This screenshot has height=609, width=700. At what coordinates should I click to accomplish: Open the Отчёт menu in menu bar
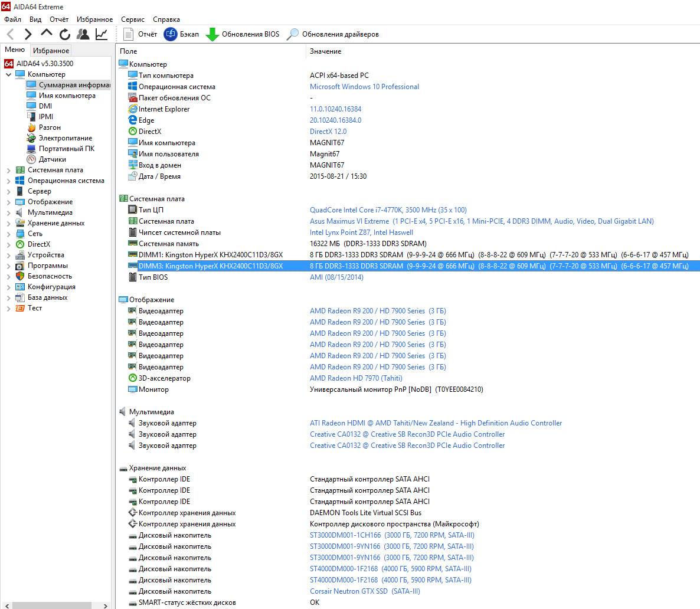point(59,19)
